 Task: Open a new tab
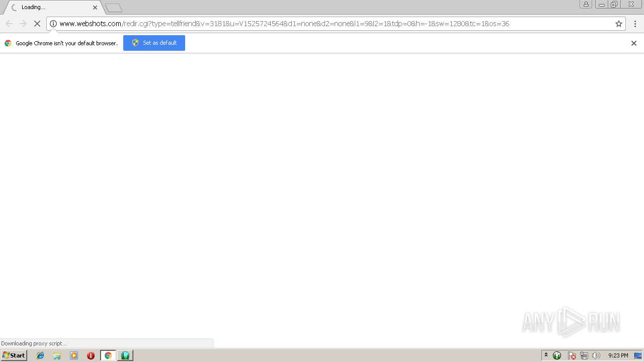[x=114, y=8]
